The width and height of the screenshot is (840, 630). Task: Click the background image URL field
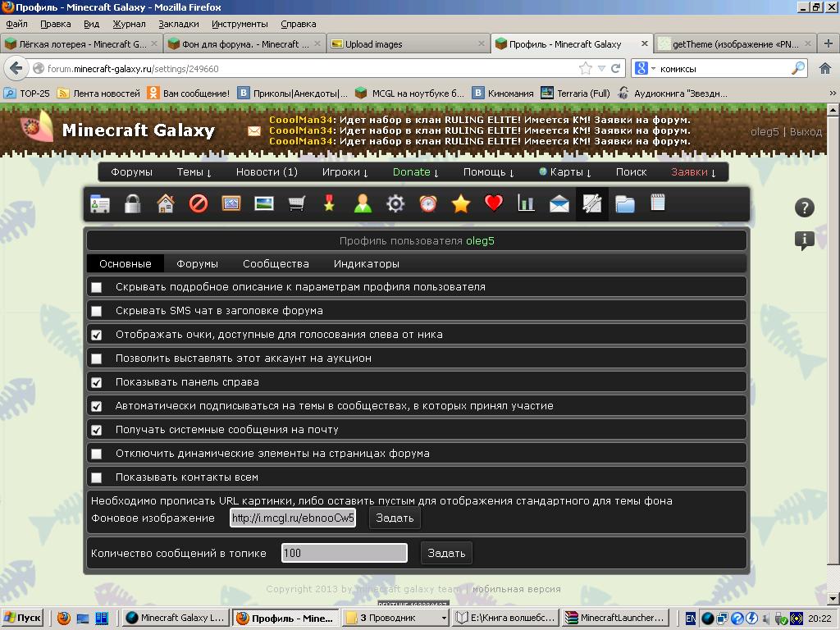(293, 518)
